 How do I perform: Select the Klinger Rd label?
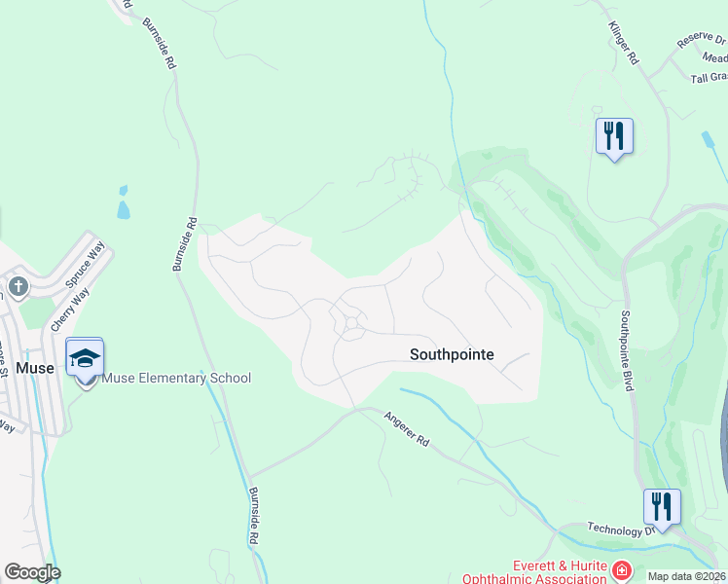pos(624,43)
